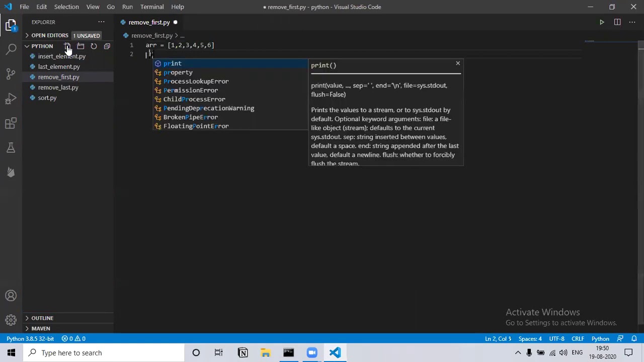This screenshot has width=644, height=362.
Task: Select the remove_first.py editor tab
Action: [x=149, y=22]
